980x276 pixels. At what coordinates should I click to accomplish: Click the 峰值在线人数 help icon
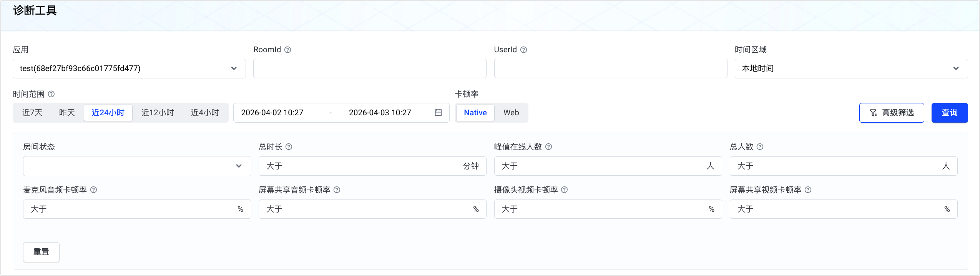[x=549, y=146]
